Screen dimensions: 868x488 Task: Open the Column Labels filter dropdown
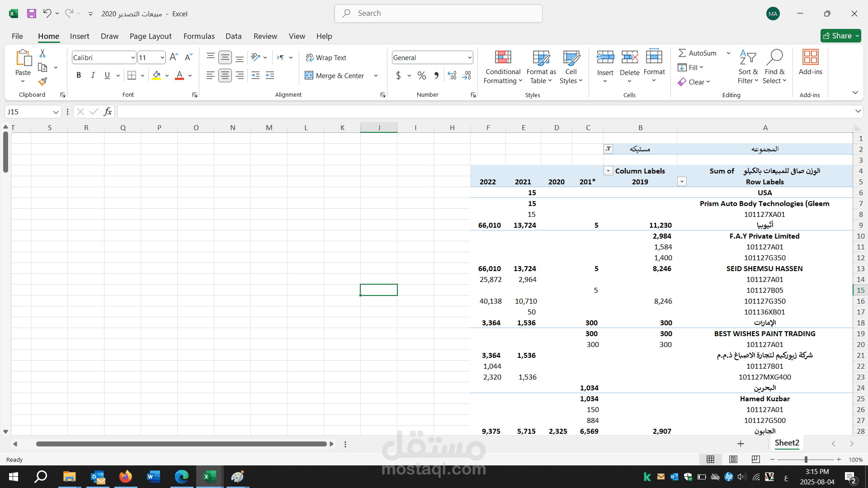click(608, 171)
